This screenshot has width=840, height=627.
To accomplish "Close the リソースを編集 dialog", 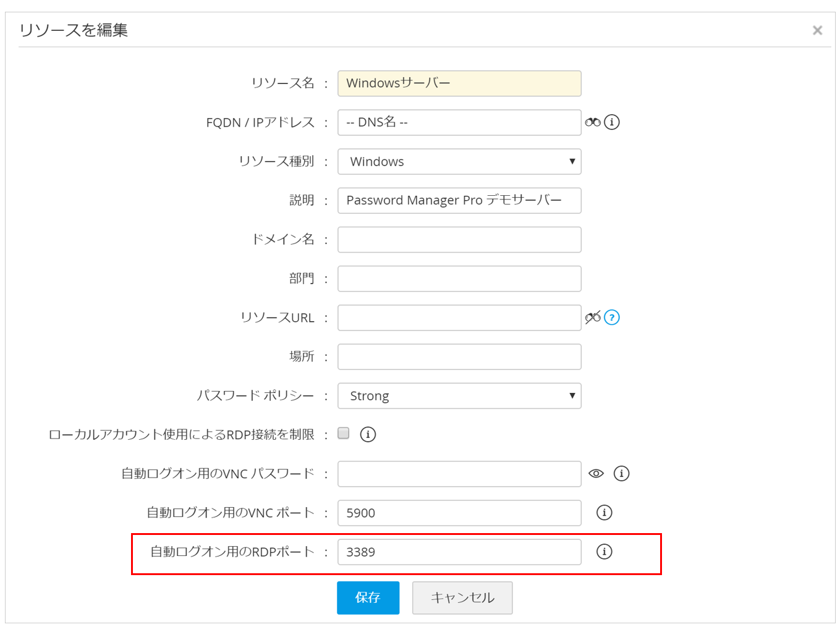I will point(817,30).
